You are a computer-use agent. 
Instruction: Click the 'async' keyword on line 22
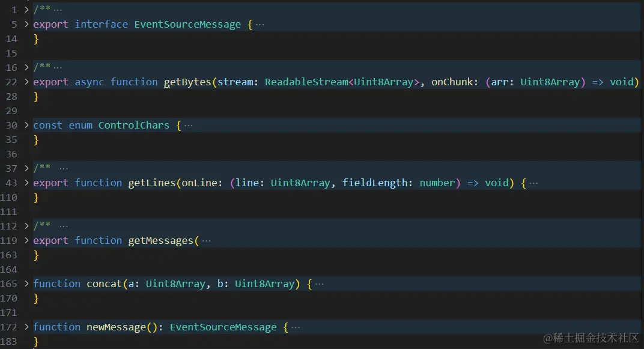(x=89, y=82)
